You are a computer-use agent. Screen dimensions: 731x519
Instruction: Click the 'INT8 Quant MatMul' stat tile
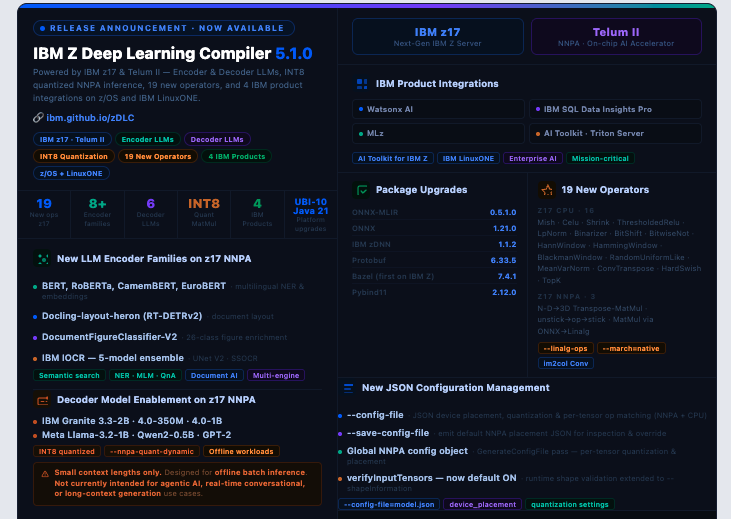pos(204,215)
